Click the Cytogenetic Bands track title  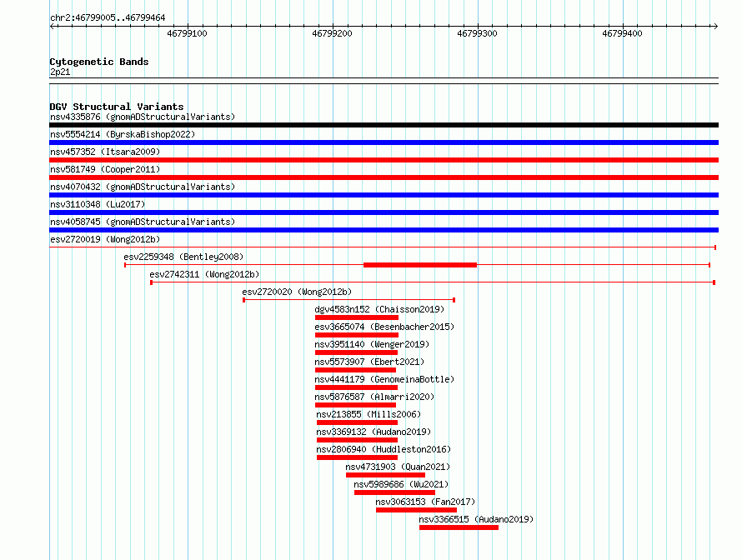[x=99, y=62]
